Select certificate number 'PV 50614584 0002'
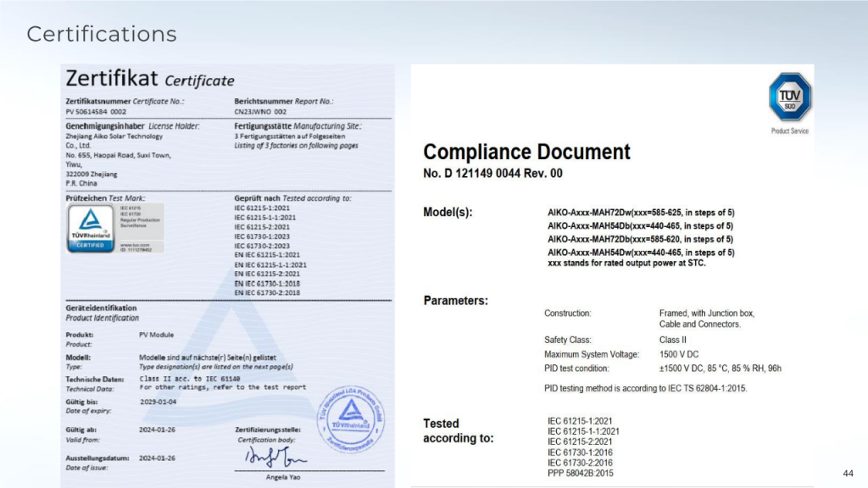868x488 pixels. 96,112
